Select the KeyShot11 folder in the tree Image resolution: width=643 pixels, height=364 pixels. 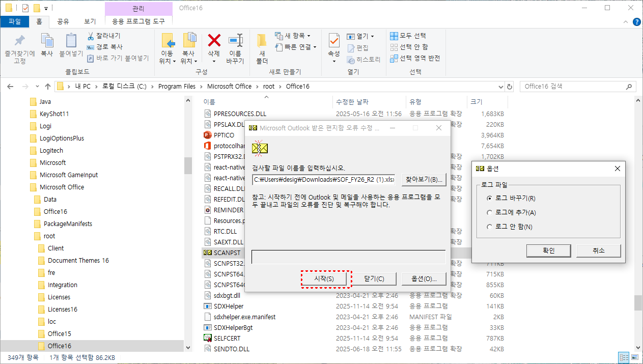pos(54,114)
